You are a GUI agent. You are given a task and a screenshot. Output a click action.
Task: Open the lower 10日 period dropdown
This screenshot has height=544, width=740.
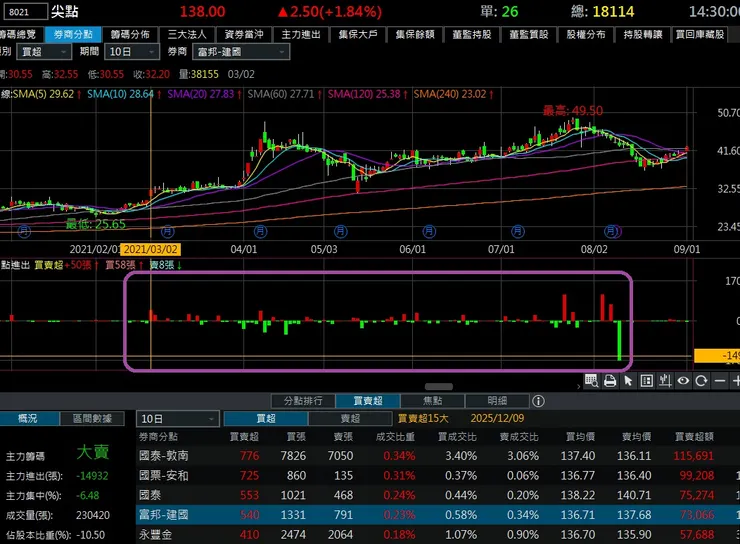178,418
